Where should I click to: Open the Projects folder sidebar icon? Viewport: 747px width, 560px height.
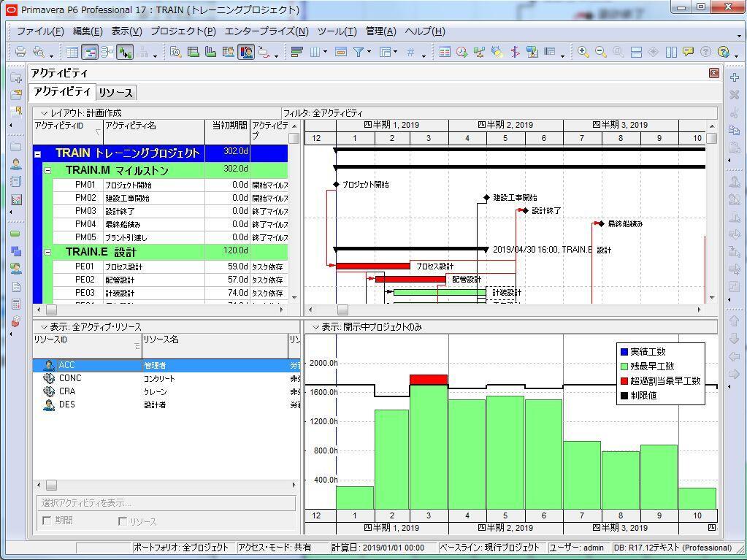pyautogui.click(x=16, y=146)
